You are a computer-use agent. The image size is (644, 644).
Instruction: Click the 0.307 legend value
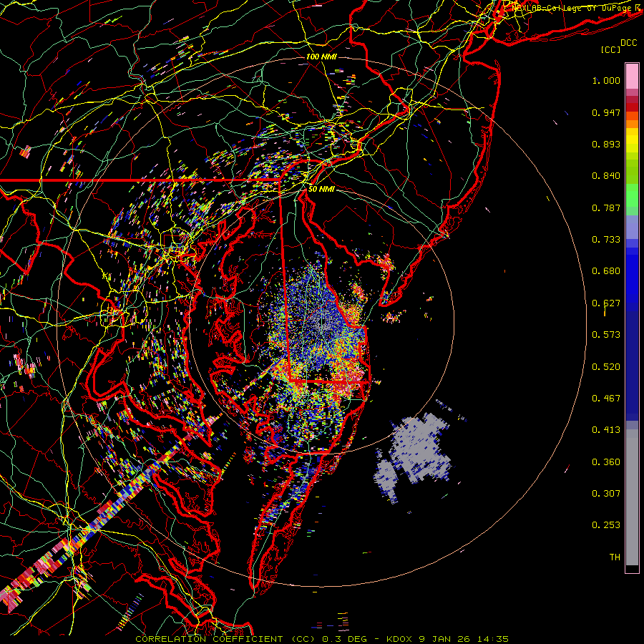(606, 494)
